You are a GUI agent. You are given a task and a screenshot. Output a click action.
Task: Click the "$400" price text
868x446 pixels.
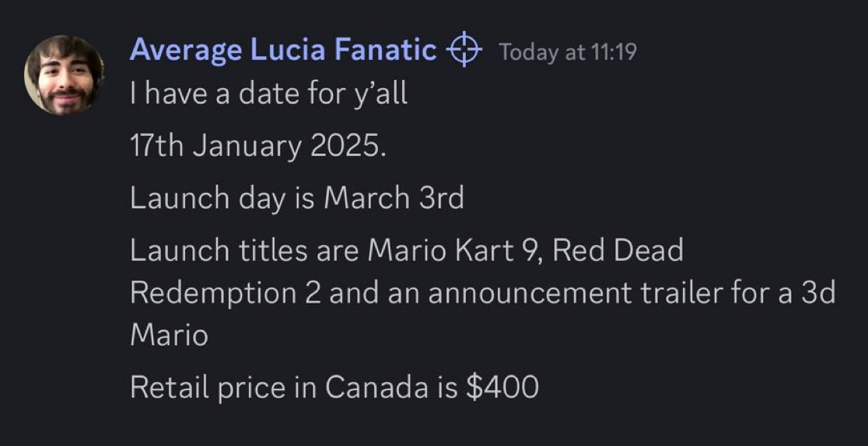pyautogui.click(x=502, y=387)
